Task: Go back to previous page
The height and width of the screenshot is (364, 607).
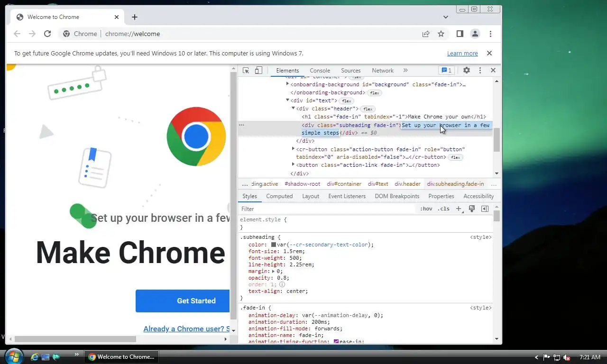Action: pyautogui.click(x=17, y=34)
